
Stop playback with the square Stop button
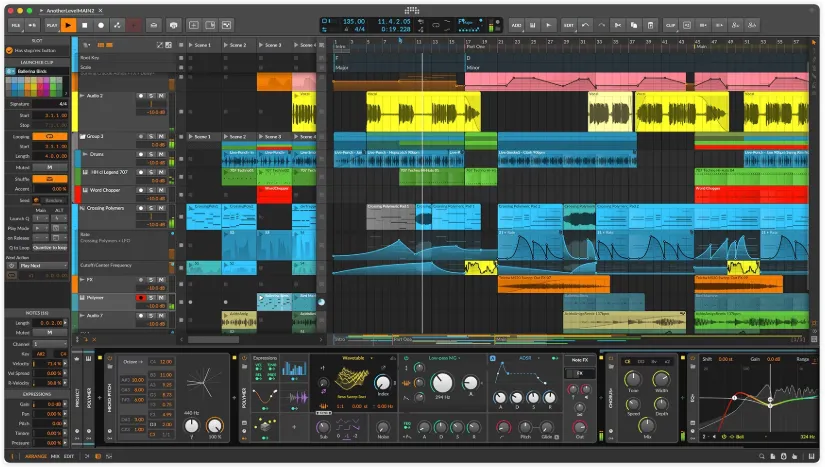(84, 25)
